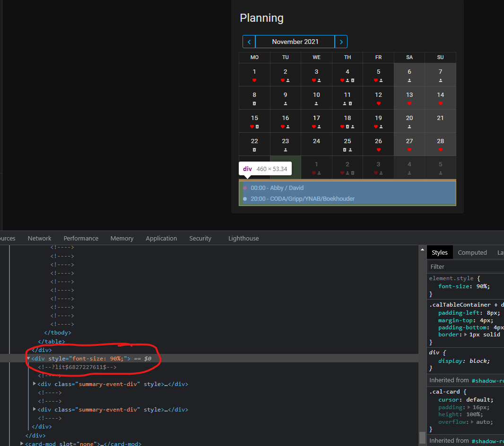
Task: Open the Memory panel in DevTools
Action: coord(122,238)
